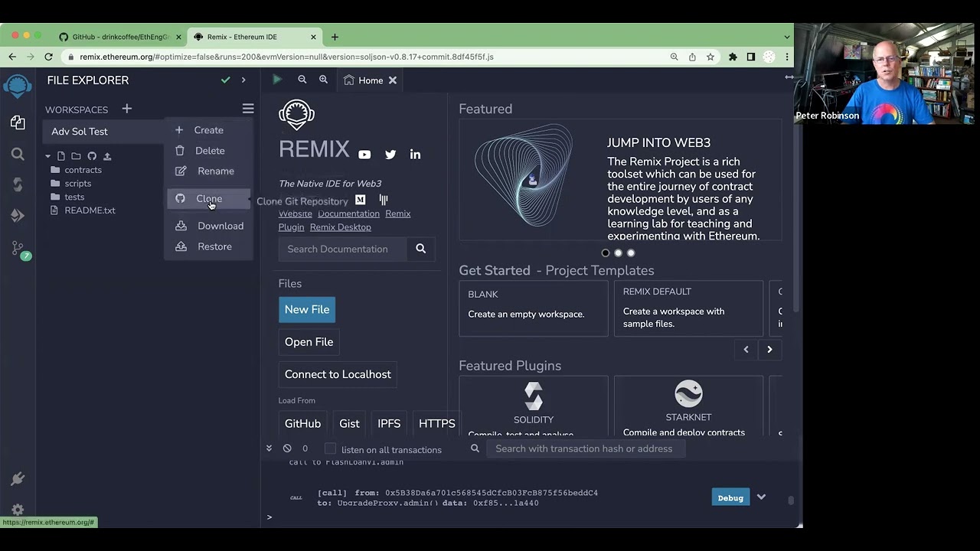Choose Delete from the workspace menu
The height and width of the screenshot is (551, 980).
point(209,151)
